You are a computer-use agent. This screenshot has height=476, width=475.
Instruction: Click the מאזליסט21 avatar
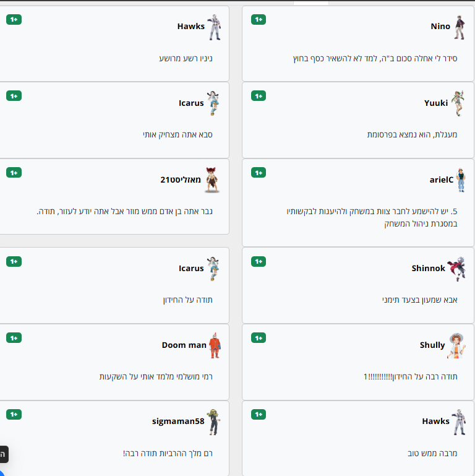click(x=212, y=180)
